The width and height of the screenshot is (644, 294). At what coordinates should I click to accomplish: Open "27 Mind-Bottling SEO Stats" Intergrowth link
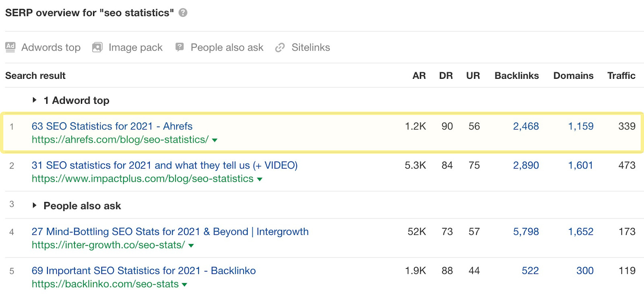coord(170,232)
